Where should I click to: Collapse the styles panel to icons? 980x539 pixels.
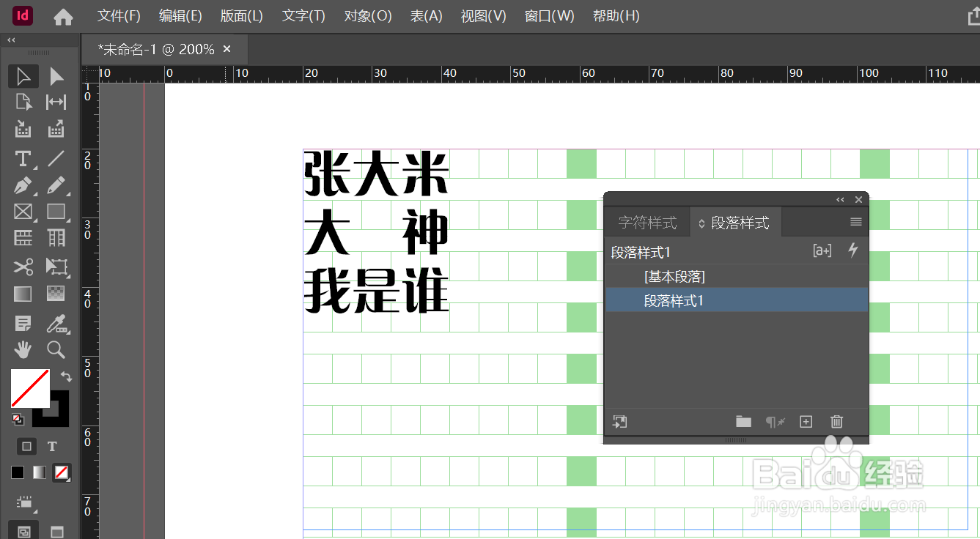[x=840, y=199]
